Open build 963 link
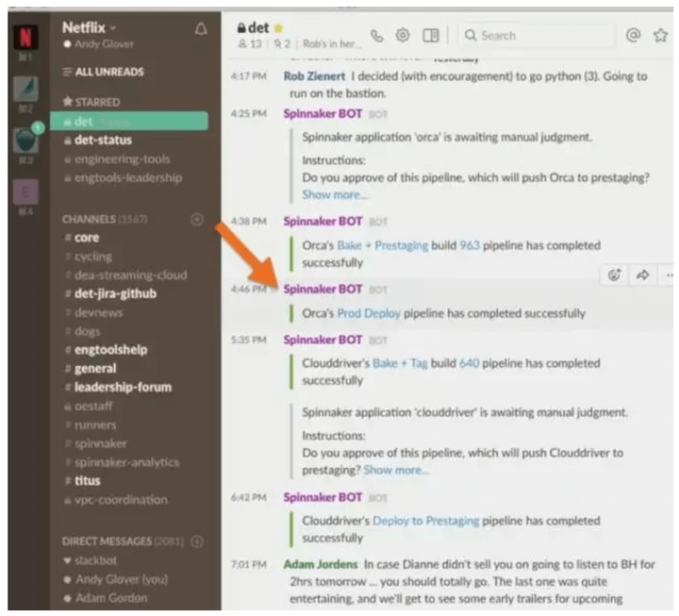The height and width of the screenshot is (616, 679). pos(470,245)
